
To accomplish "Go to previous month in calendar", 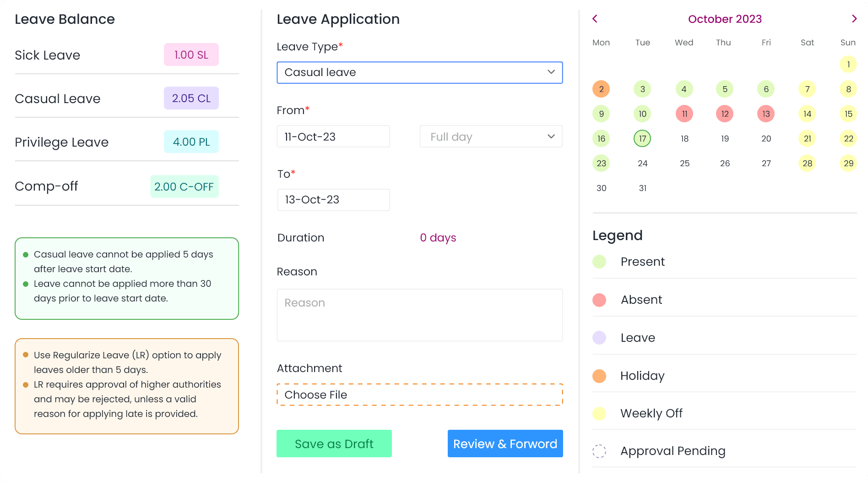I will 595,19.
